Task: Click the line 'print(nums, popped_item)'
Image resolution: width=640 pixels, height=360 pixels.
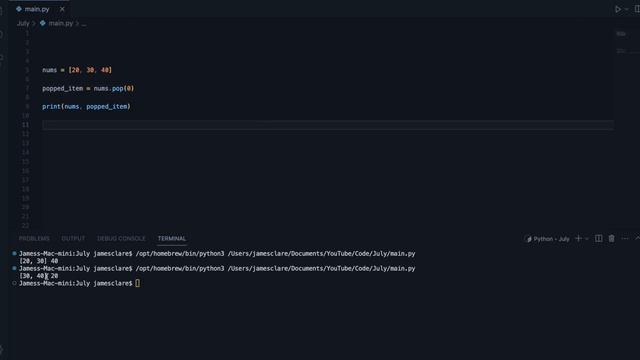Action: pyautogui.click(x=86, y=107)
